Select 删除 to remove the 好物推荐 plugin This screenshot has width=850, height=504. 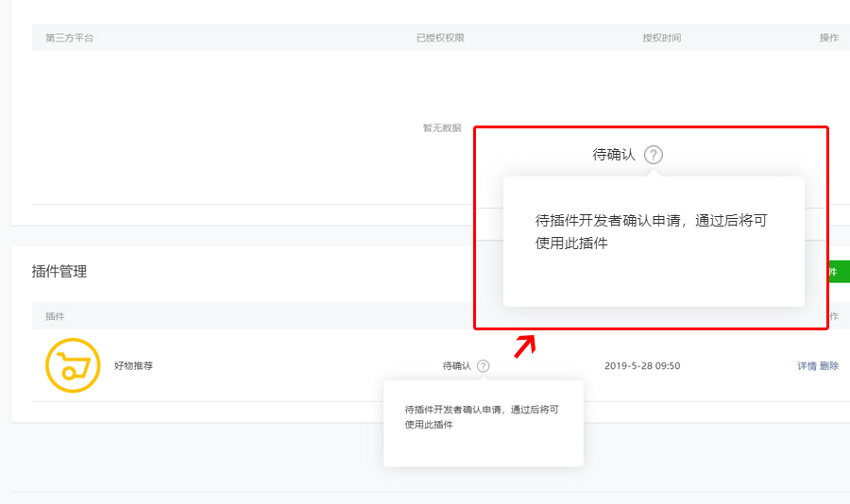(829, 366)
